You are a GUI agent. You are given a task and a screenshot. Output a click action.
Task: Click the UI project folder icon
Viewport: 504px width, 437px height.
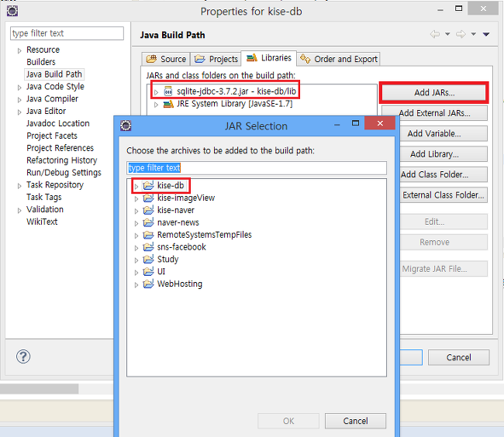(148, 272)
